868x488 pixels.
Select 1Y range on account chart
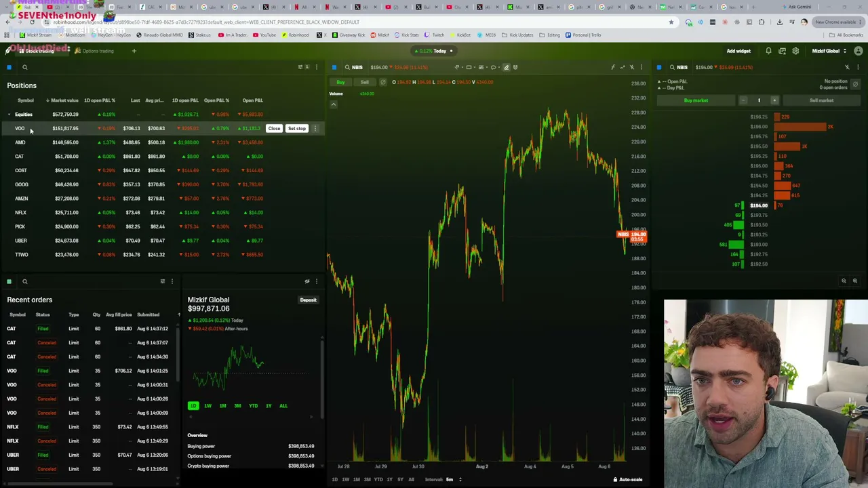[269, 406]
